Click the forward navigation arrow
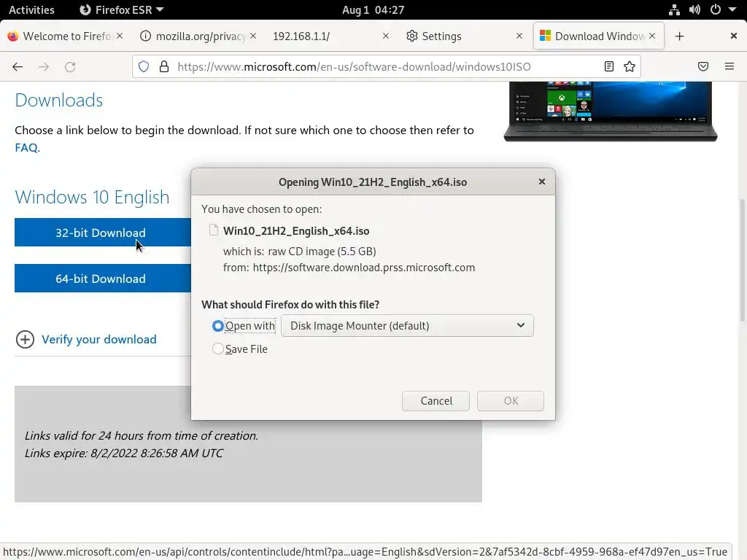747x560 pixels. [x=44, y=66]
